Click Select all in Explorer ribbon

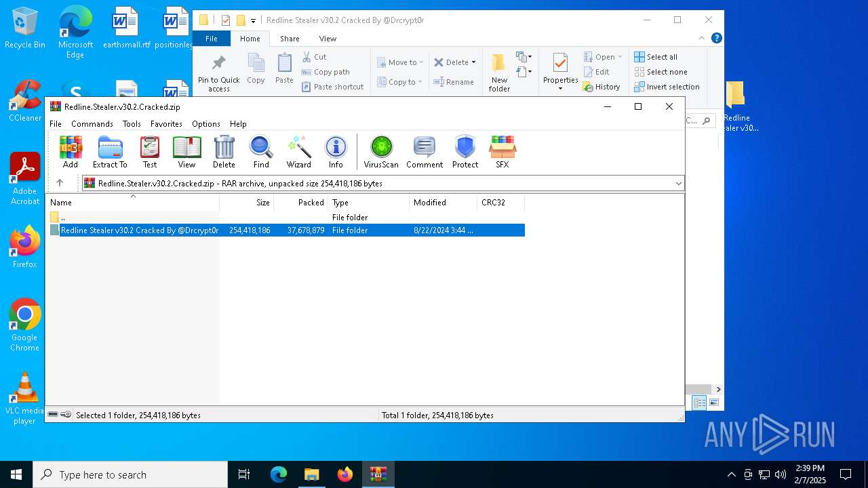pos(656,57)
